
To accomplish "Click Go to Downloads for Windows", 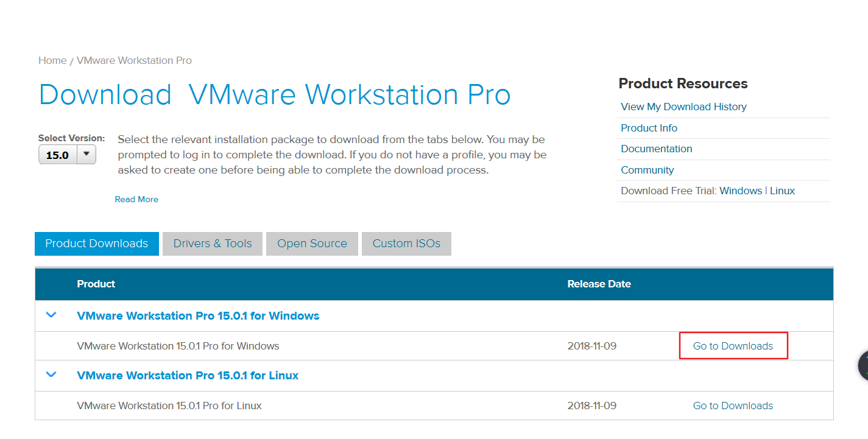I will pos(733,346).
